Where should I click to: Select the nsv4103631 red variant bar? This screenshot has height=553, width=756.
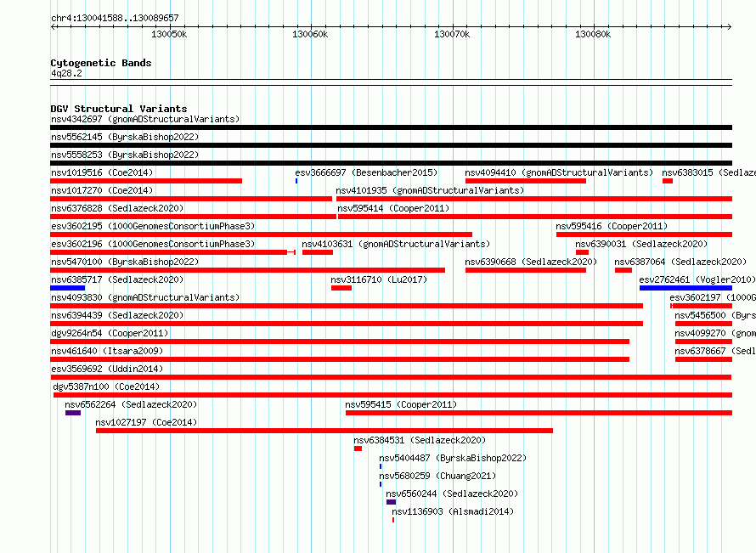tap(318, 252)
